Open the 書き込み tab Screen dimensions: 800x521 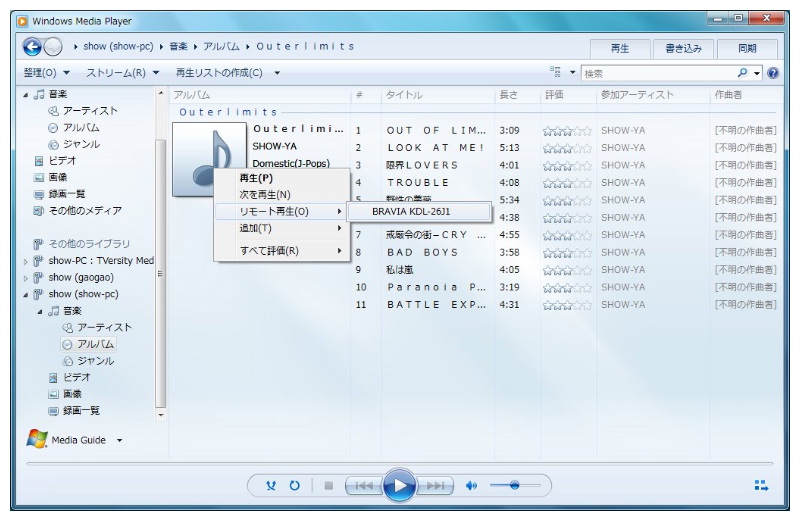tap(683, 48)
